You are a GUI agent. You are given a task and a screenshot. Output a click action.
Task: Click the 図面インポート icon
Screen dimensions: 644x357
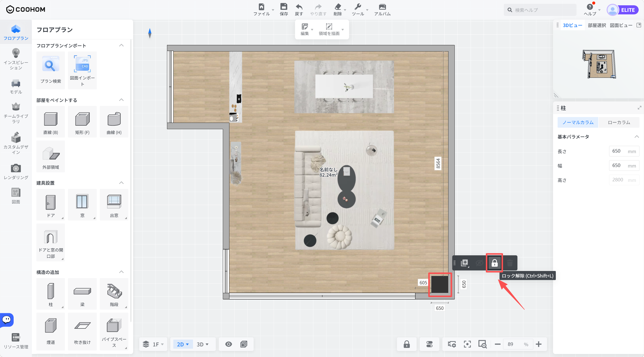coord(82,64)
